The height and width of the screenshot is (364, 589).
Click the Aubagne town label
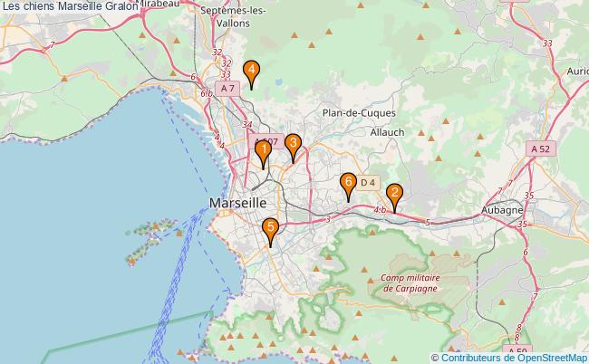[x=502, y=210]
